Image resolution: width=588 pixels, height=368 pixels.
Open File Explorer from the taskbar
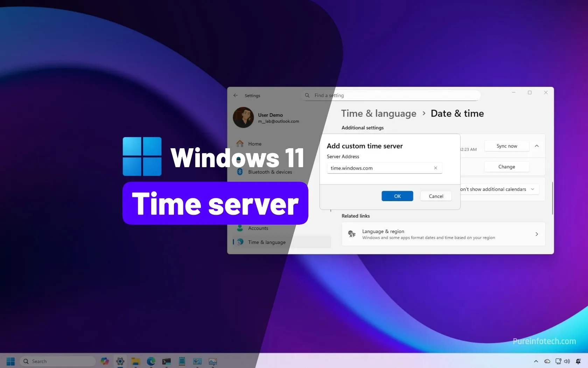(135, 361)
